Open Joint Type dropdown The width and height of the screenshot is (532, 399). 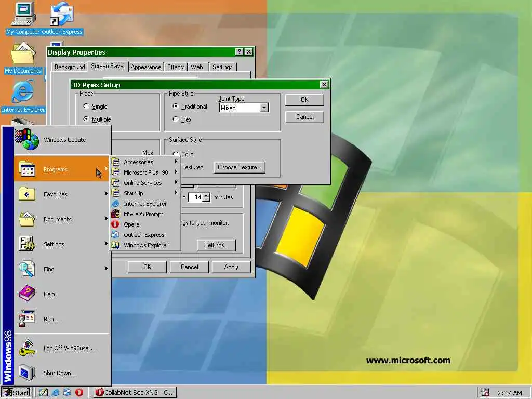[264, 108]
